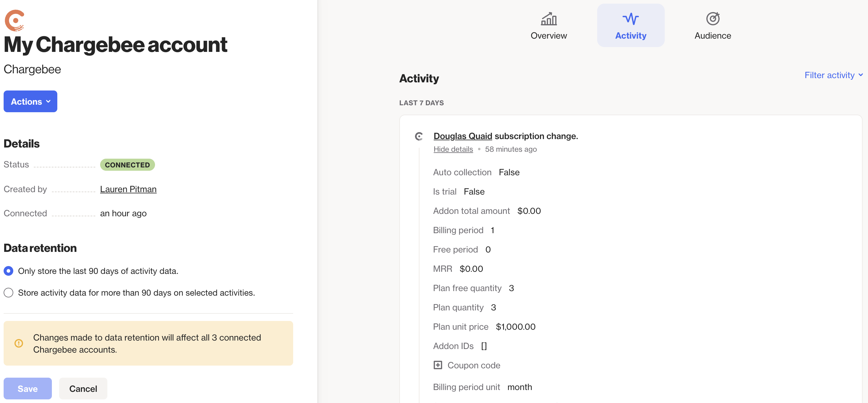868x403 pixels.
Task: Click the 'Addon total amount $0.00' row
Action: point(487,211)
